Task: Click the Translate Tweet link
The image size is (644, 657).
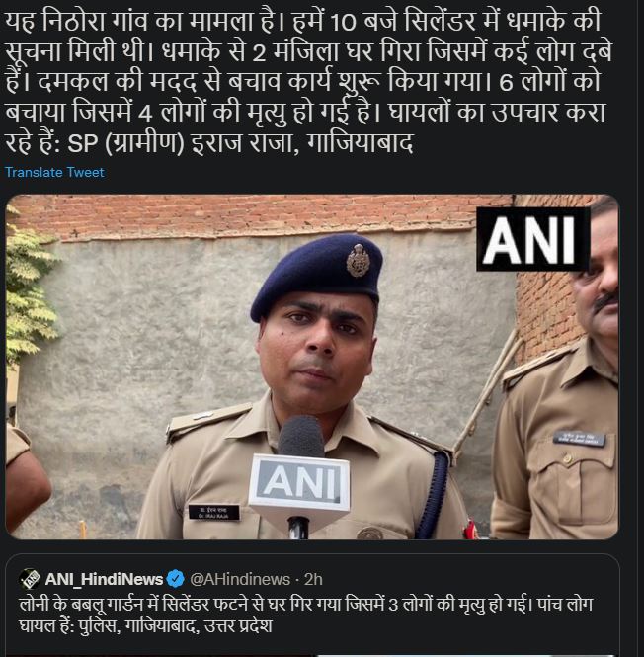Action: tap(54, 172)
